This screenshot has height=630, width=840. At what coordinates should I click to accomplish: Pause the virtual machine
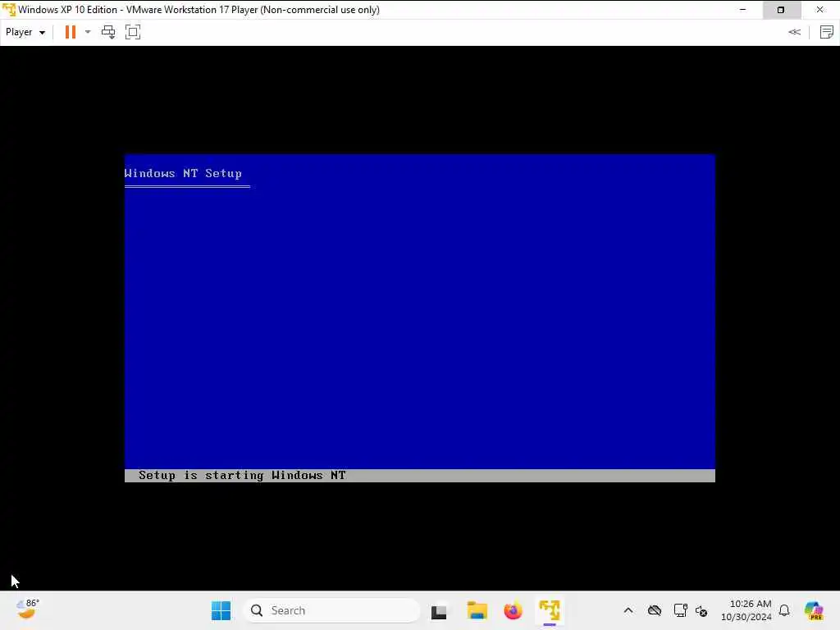71,32
